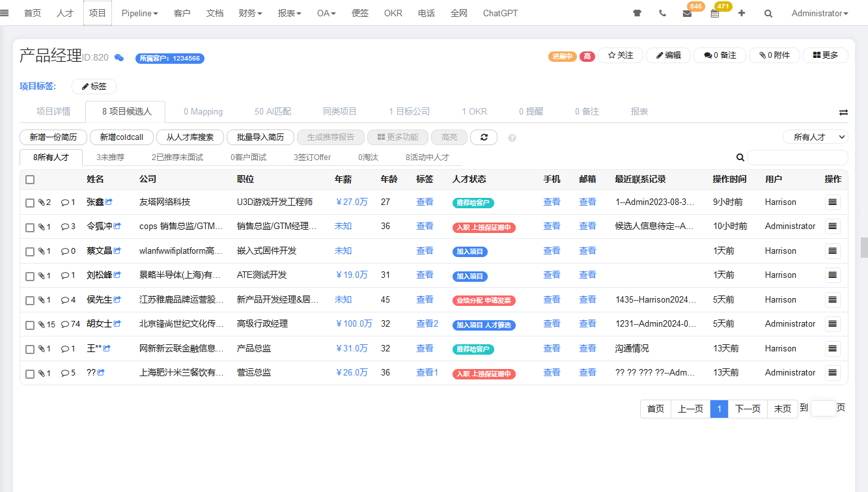Expand the Pipeline menu dropdown
The height and width of the screenshot is (492, 868).
point(139,12)
